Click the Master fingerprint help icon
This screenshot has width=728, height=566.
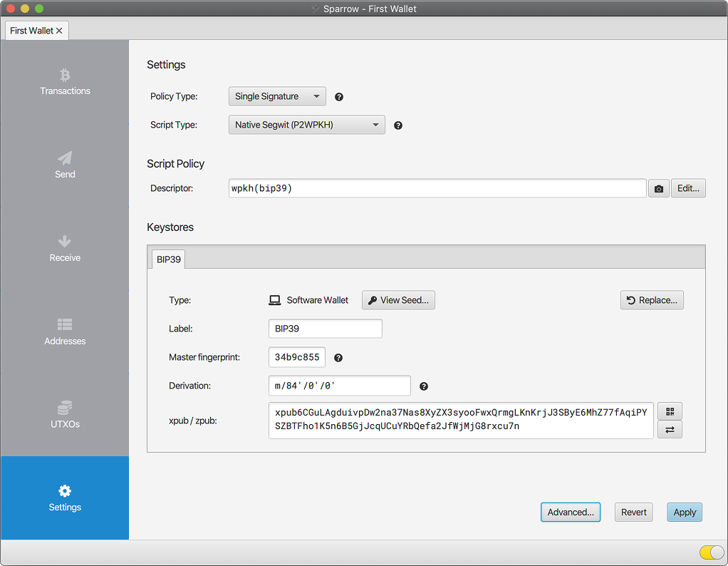338,358
